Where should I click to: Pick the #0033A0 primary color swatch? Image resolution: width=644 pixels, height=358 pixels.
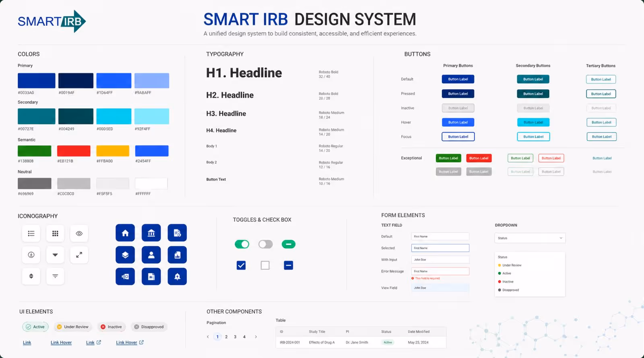pos(37,81)
